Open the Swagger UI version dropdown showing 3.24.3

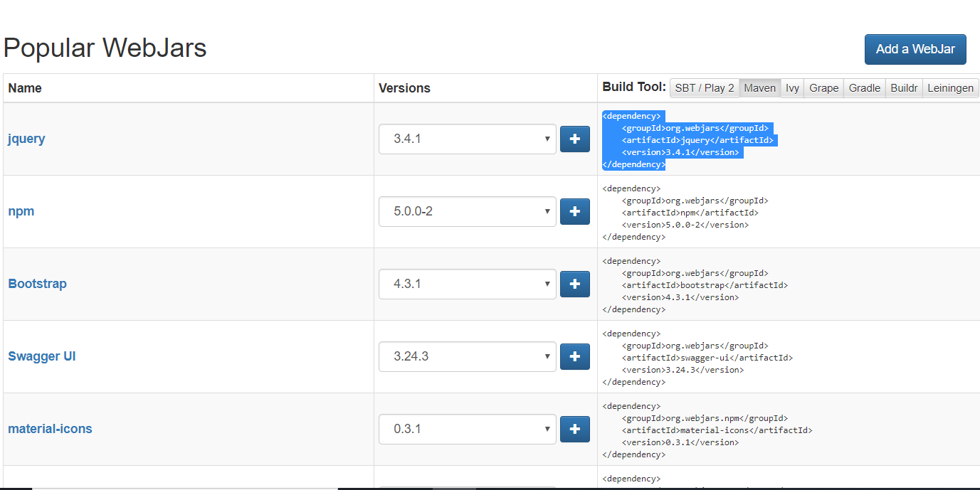click(468, 356)
